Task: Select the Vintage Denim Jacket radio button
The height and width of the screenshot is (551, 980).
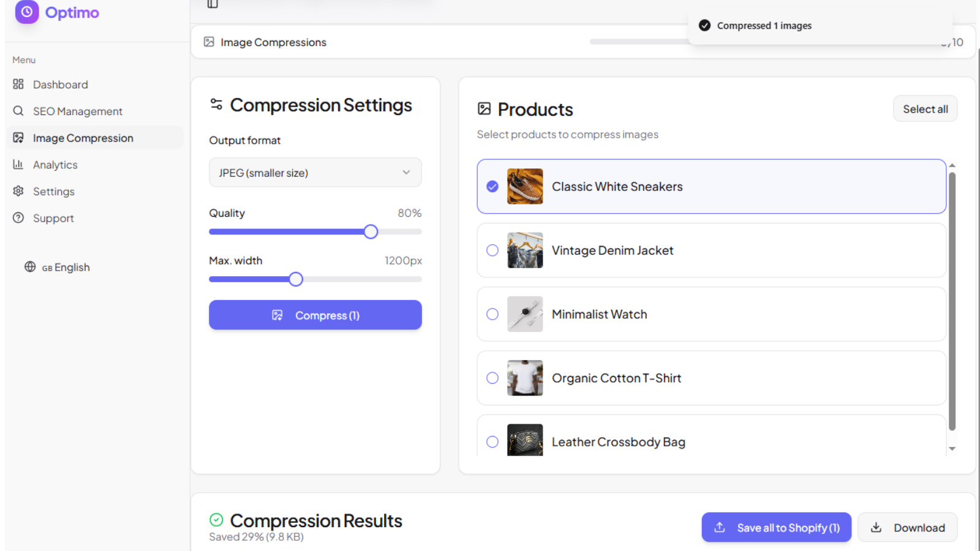Action: (x=492, y=250)
